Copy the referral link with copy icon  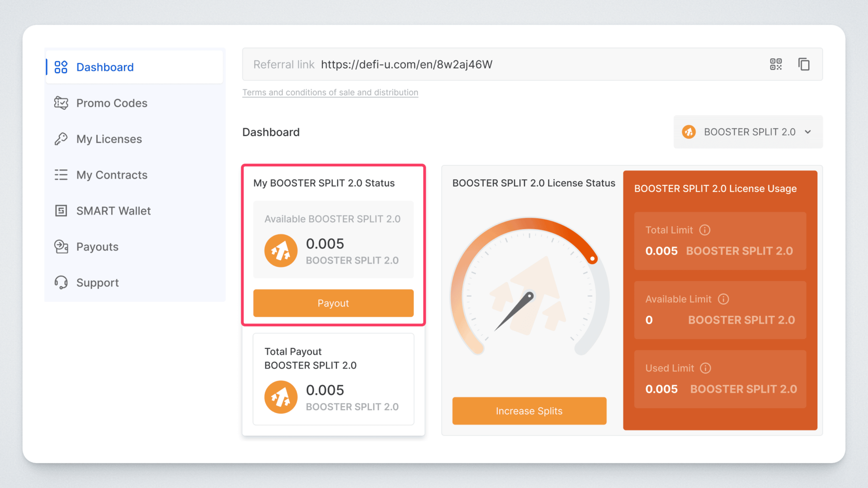tap(804, 64)
